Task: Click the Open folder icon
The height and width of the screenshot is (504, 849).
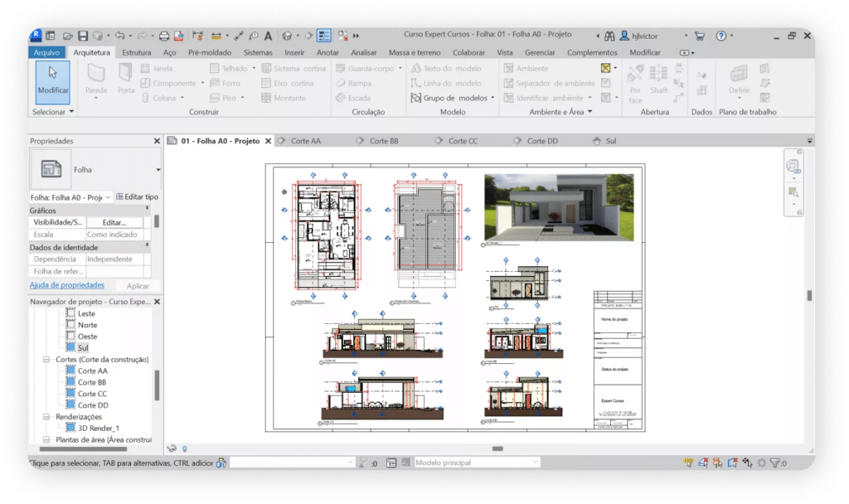Action: tap(66, 36)
